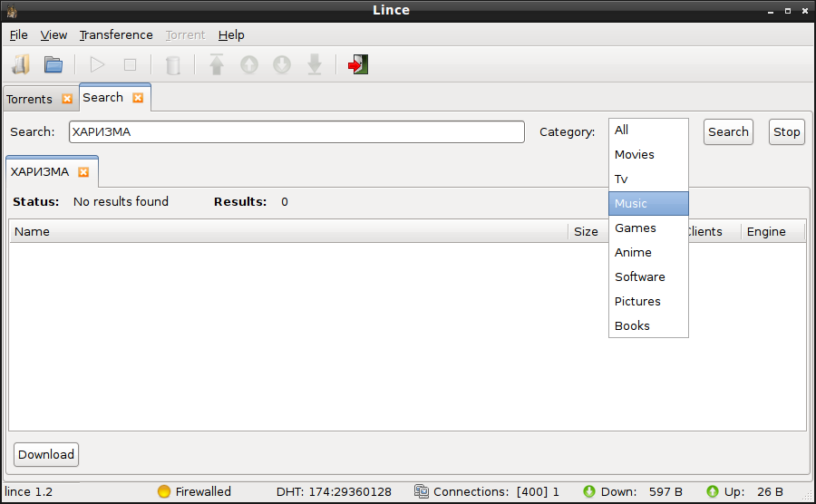Image resolution: width=816 pixels, height=504 pixels.
Task: Choose All in category list
Action: [x=648, y=130]
